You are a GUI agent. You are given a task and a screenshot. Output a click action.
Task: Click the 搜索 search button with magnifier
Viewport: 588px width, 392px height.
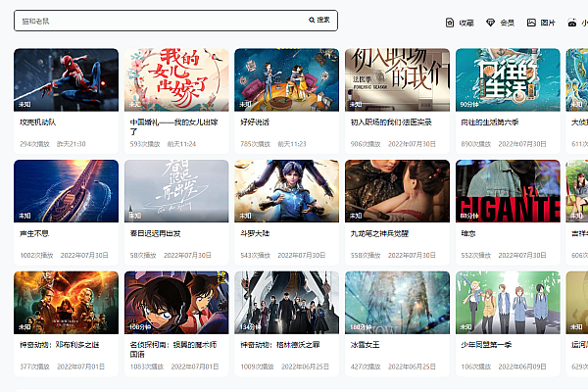click(319, 20)
